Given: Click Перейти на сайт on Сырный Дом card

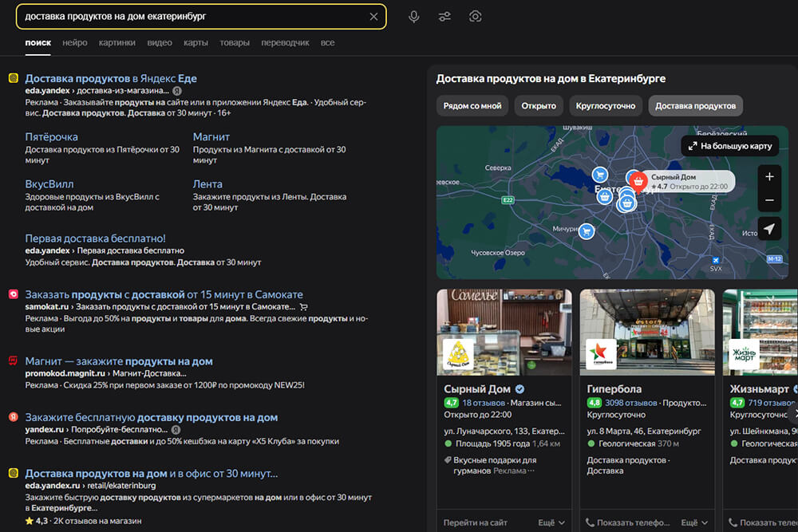Looking at the screenshot, I should (476, 522).
